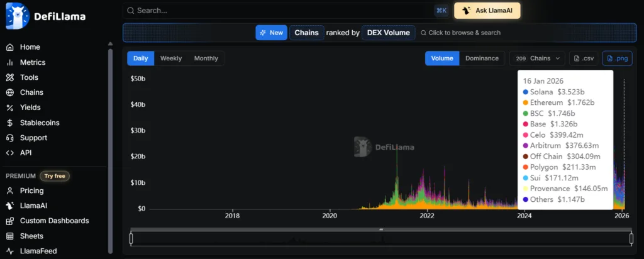Click the Solana blue legend dot
The height and width of the screenshot is (259, 644).
pos(525,92)
